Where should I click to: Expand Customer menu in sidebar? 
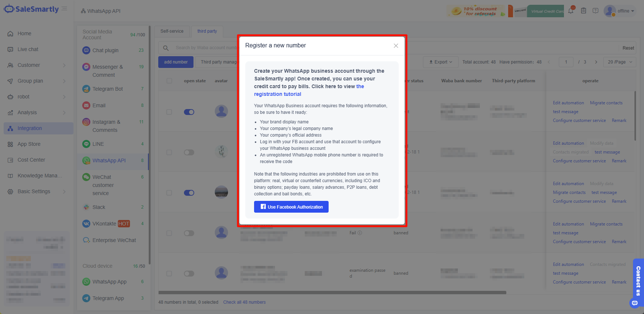point(38,65)
